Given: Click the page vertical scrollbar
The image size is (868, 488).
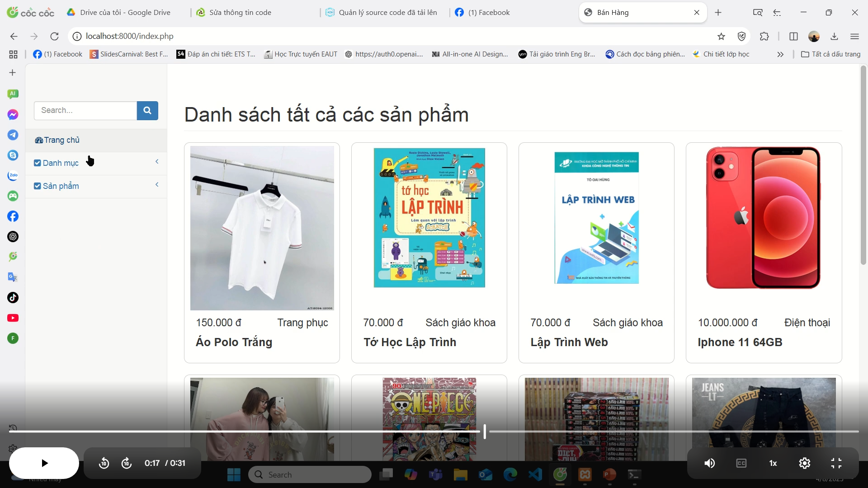Looking at the screenshot, I should click(863, 165).
